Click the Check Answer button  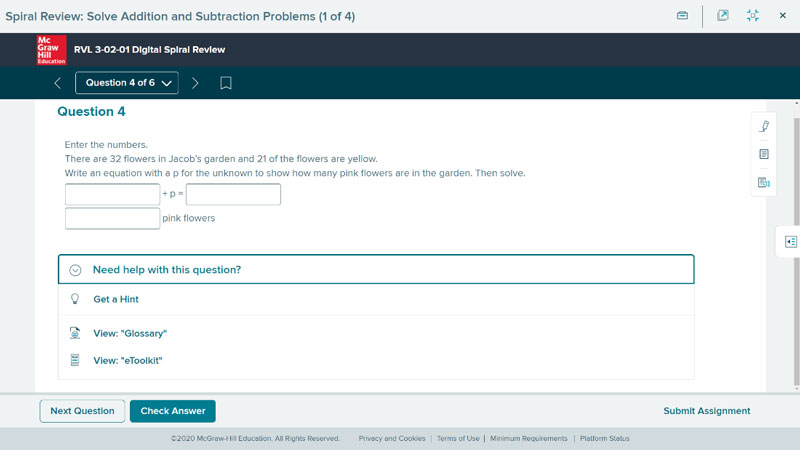tap(172, 411)
